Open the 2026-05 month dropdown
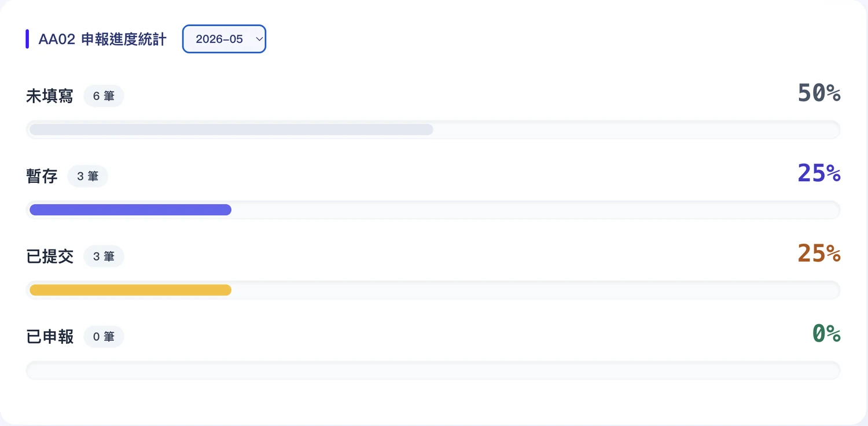 coord(224,39)
